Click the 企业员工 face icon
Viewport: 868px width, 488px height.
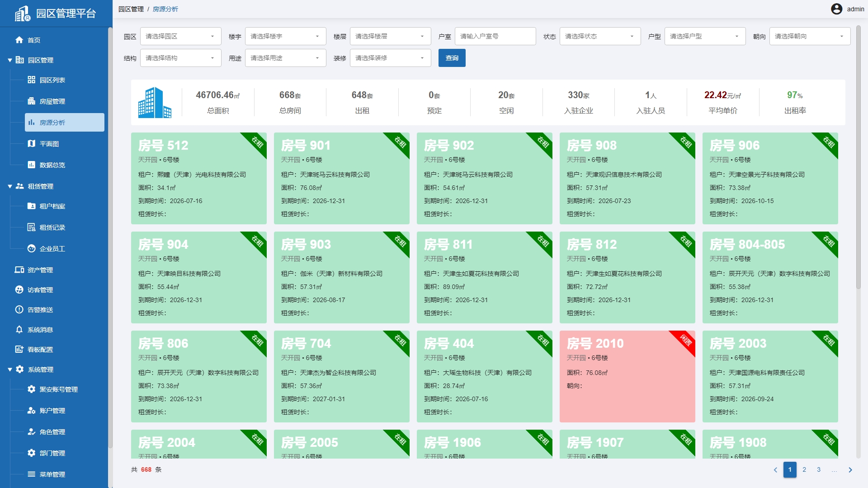click(31, 248)
